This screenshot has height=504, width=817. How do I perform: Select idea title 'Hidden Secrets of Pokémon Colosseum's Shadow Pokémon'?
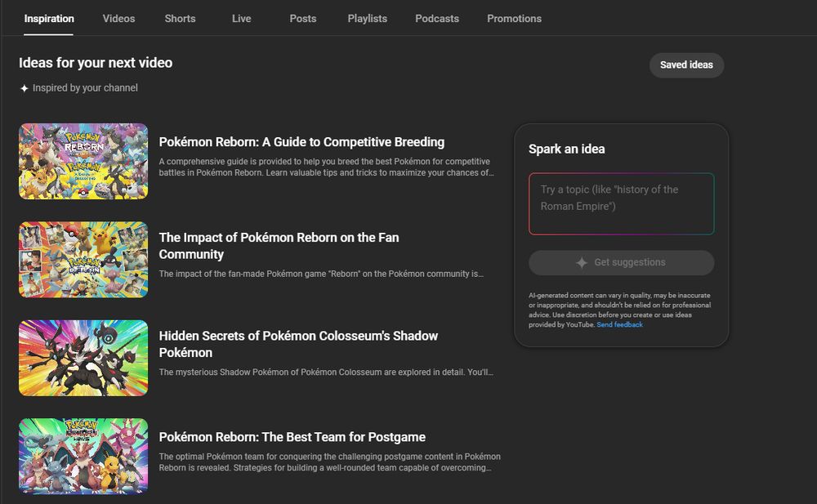pyautogui.click(x=298, y=345)
